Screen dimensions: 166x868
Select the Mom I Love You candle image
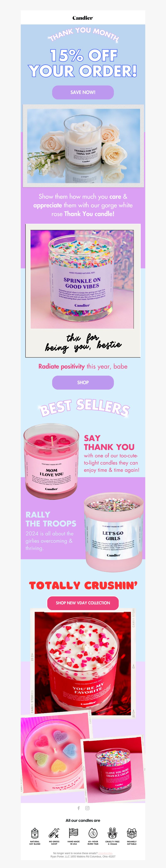(51, 461)
